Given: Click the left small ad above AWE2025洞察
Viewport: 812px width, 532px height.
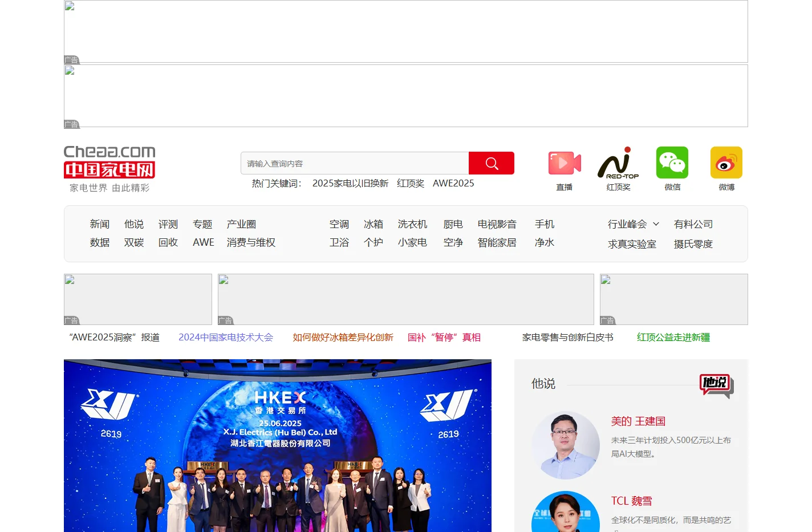Looking at the screenshot, I should click(x=138, y=299).
